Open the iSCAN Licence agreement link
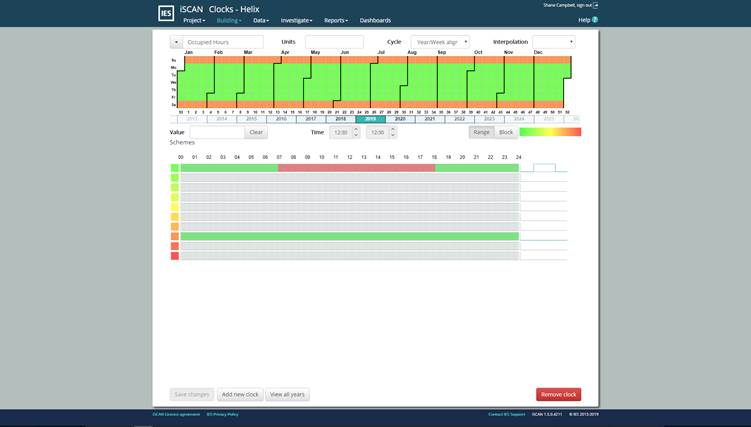 [x=176, y=414]
